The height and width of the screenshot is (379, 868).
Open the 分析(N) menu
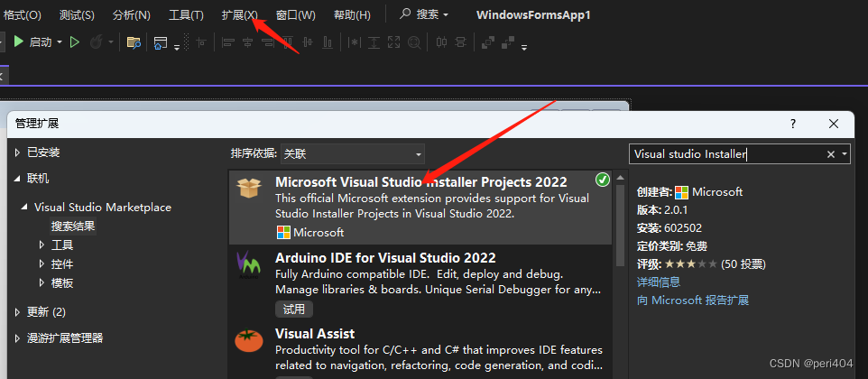pyautogui.click(x=131, y=15)
